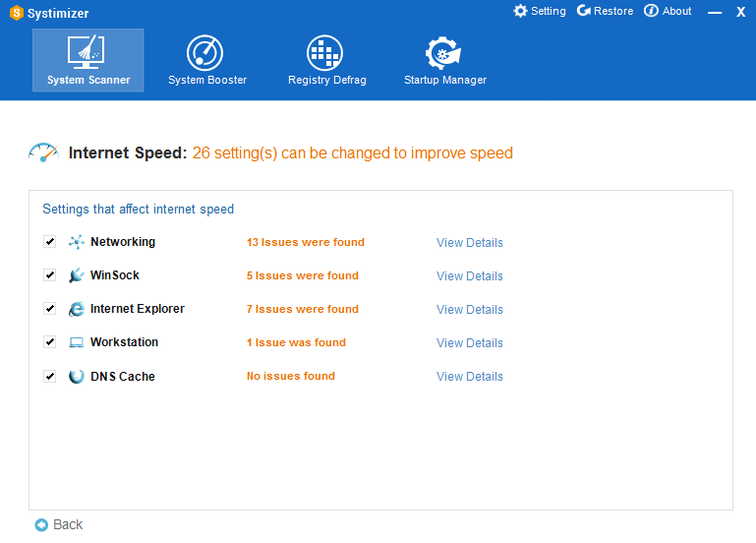The width and height of the screenshot is (756, 543).
Task: Click '26 setting(s) can be changed' message
Action: [353, 152]
